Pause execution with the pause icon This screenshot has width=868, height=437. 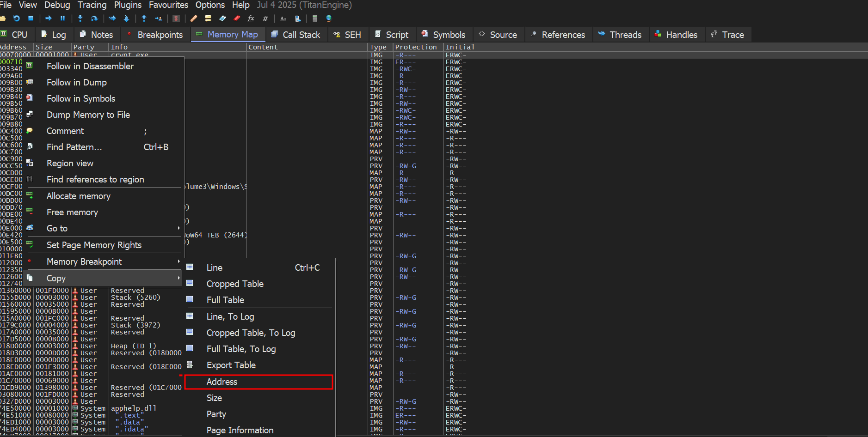click(62, 18)
